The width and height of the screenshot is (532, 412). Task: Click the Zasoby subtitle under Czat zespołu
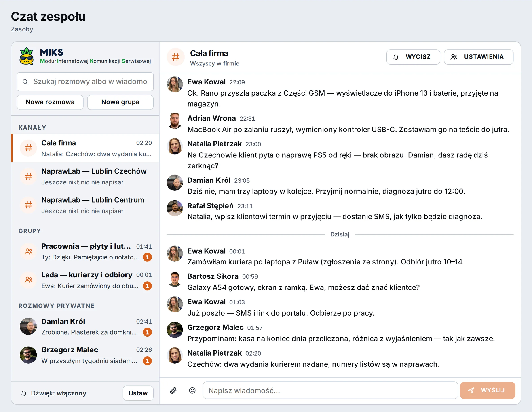coord(22,29)
